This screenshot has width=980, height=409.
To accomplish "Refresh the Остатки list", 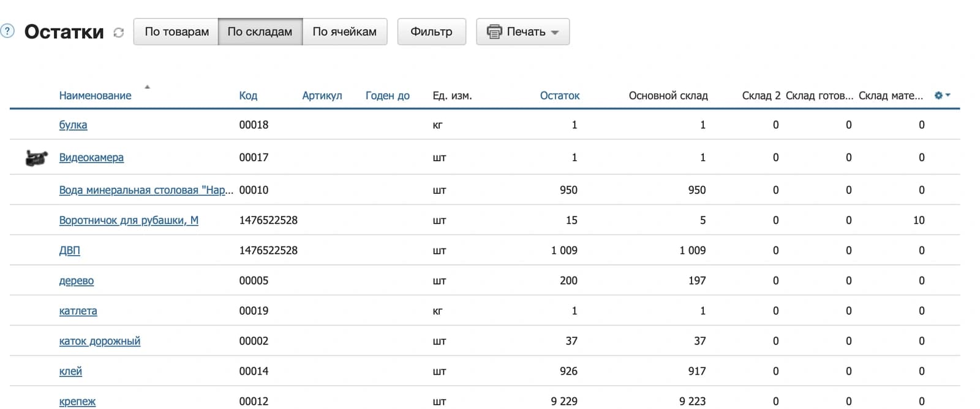I will (x=119, y=32).
